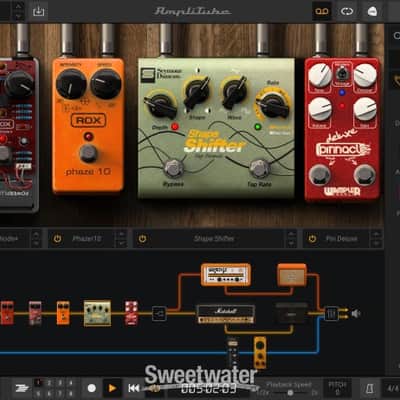Select the rack unit on DI path
The width and height of the screenshot is (400, 400).
(232, 353)
